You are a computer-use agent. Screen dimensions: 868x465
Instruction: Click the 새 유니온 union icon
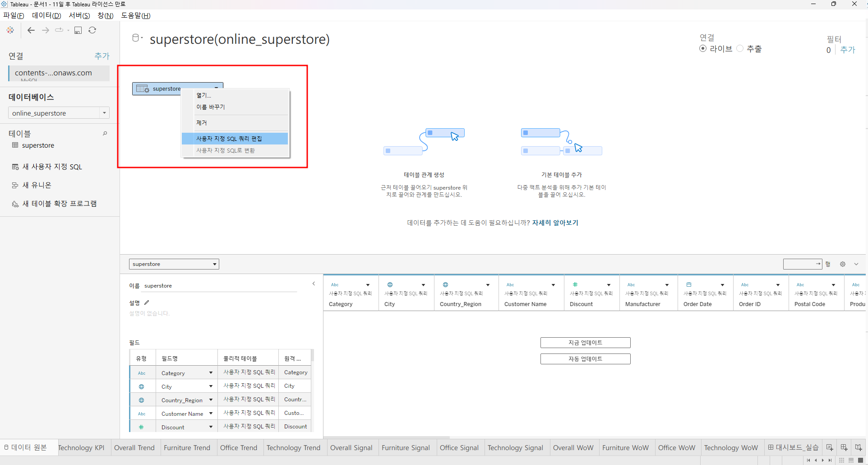pos(15,185)
